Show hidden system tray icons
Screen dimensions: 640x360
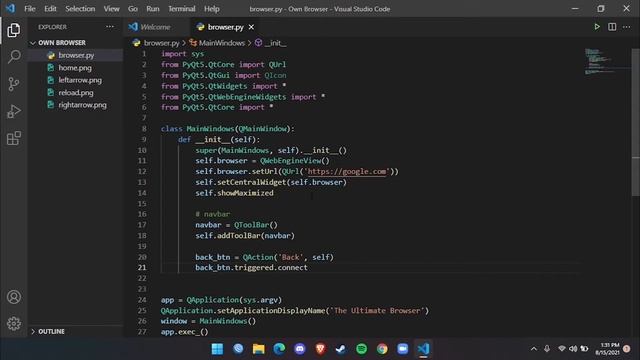coord(533,349)
